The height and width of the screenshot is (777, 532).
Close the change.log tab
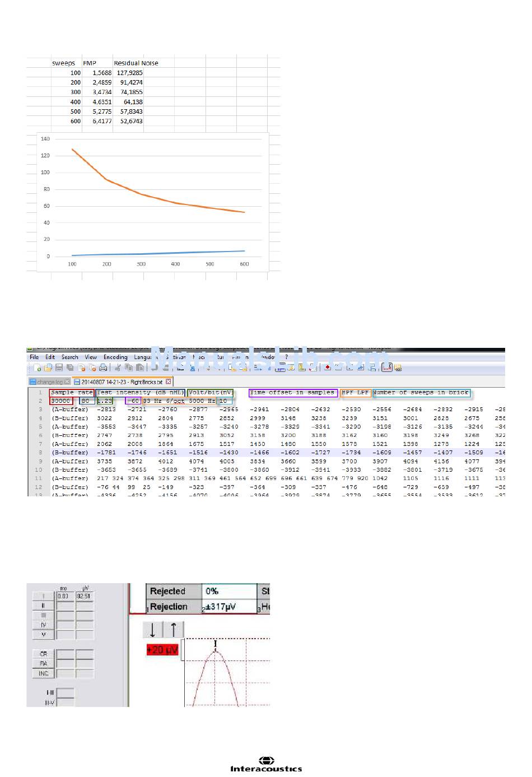coord(67,382)
